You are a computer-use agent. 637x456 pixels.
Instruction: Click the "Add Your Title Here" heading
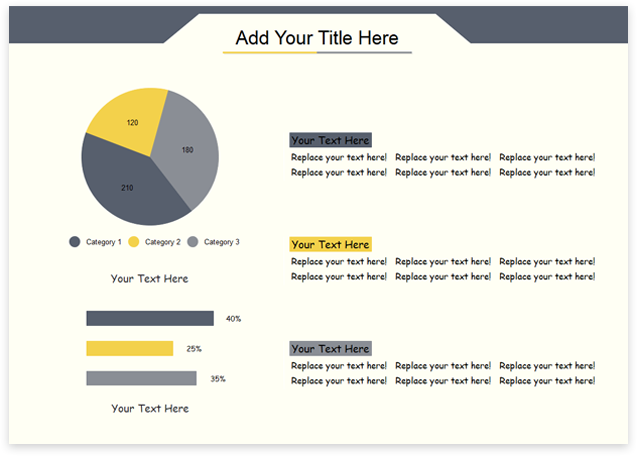pyautogui.click(x=317, y=38)
